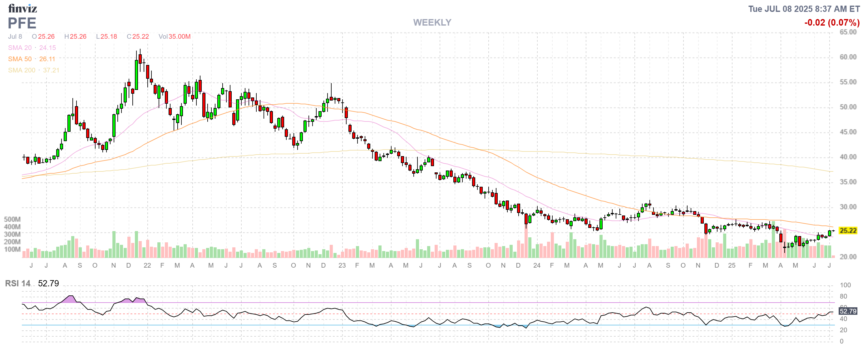Select the SMA 50 legend label
Viewport: 868px width, 351px height.
click(x=20, y=59)
